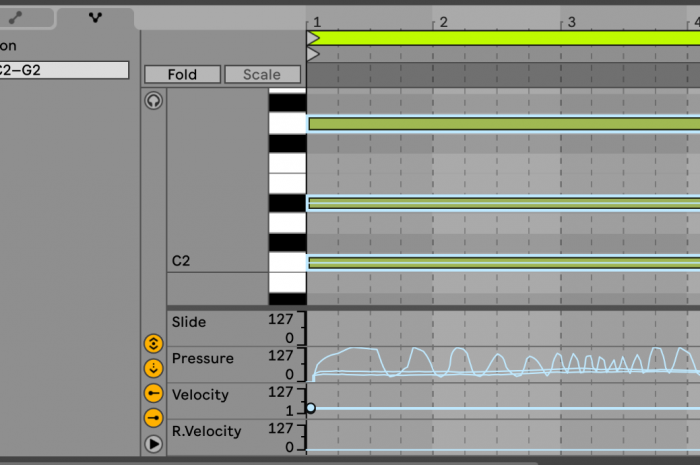The width and height of the screenshot is (700, 465).
Task: Click the pressure curve in Pressure lane
Action: click(504, 362)
